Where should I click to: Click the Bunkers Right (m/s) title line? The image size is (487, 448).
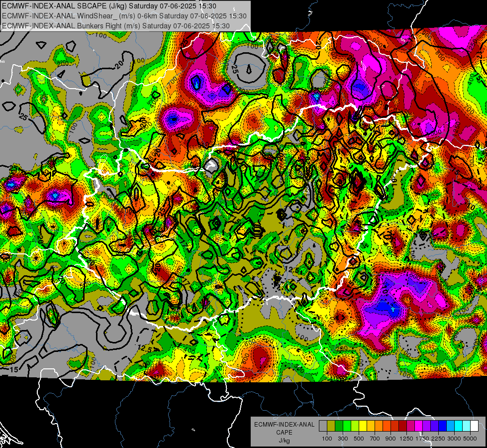[116, 26]
